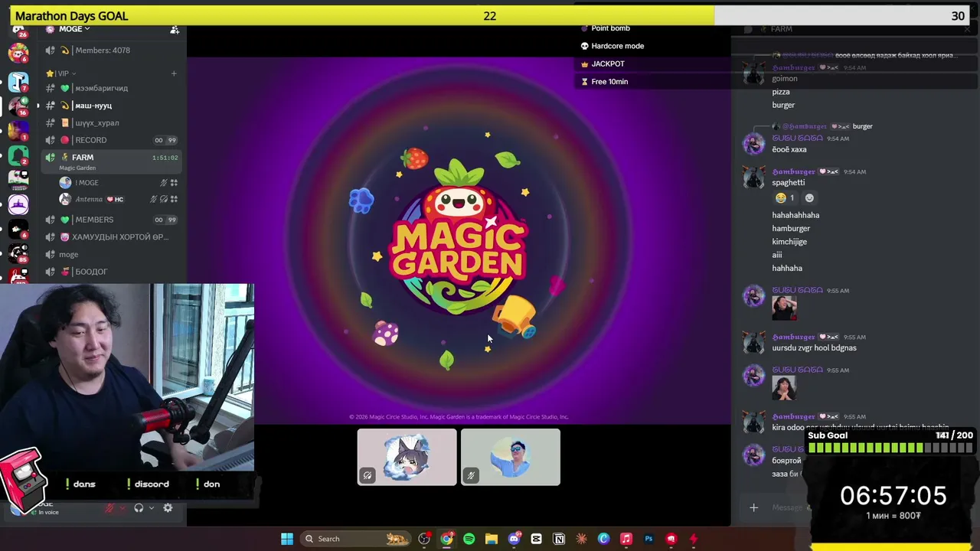The height and width of the screenshot is (551, 980).
Task: Open CapCut from the taskbar
Action: click(536, 539)
